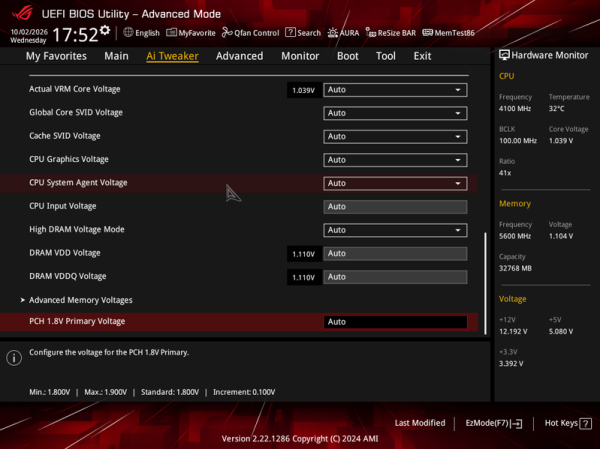Select the Ai Tweaker tab
This screenshot has height=449, width=600.
coord(172,56)
